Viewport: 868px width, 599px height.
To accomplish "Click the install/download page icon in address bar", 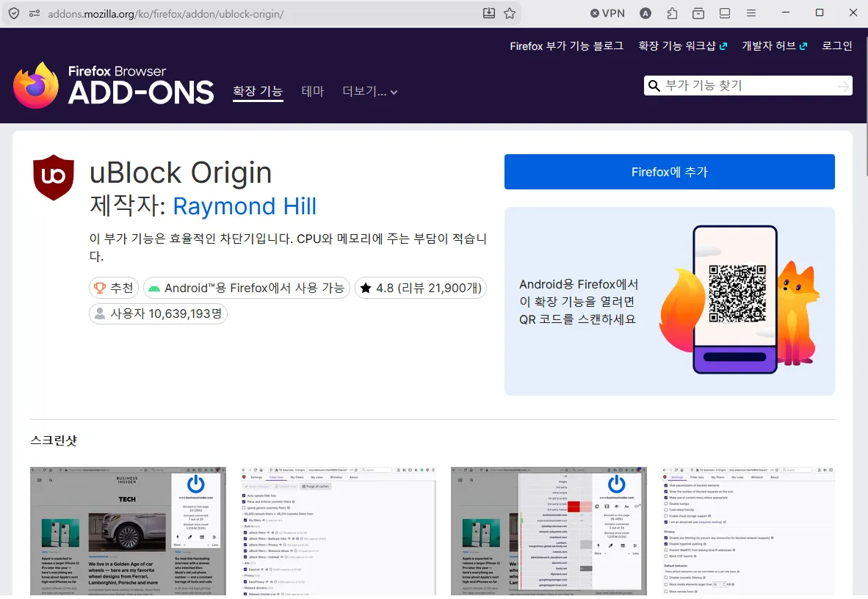I will 489,13.
